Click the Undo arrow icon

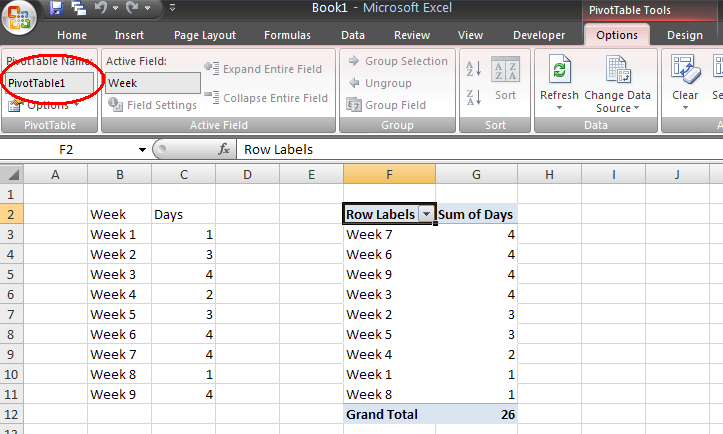pos(100,8)
